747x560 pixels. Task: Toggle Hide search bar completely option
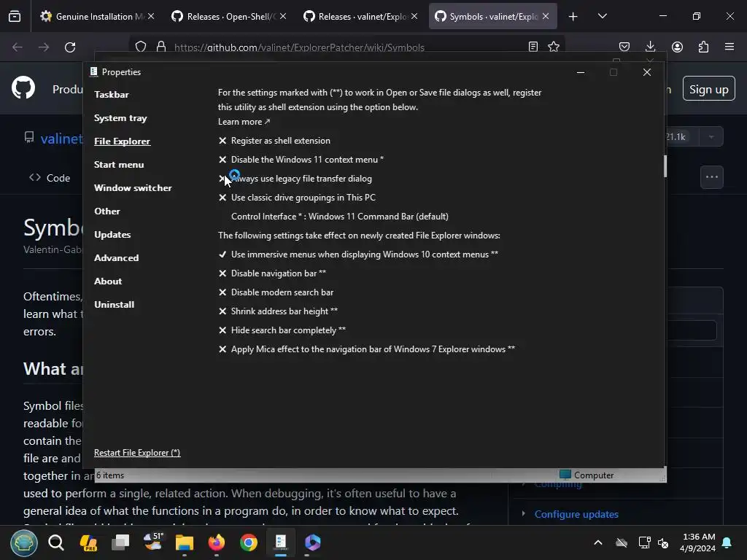(282, 330)
